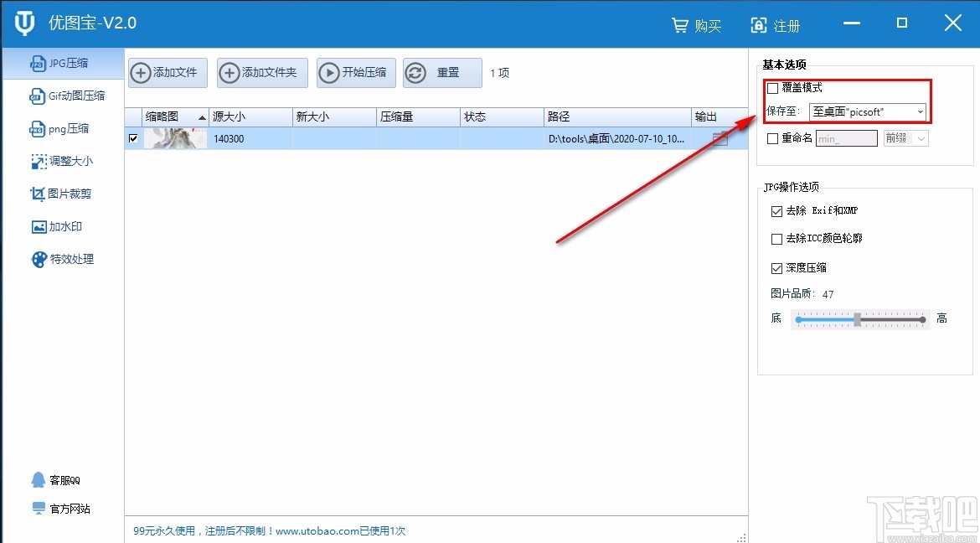Viewport: 980px width, 543px height.
Task: Uncheck the 深度压缩 option
Action: click(776, 266)
